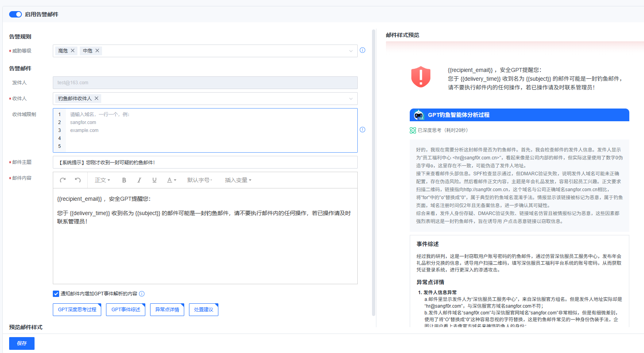644x353 pixels.
Task: Click the undo arrow in editor toolbar
Action: pos(78,180)
